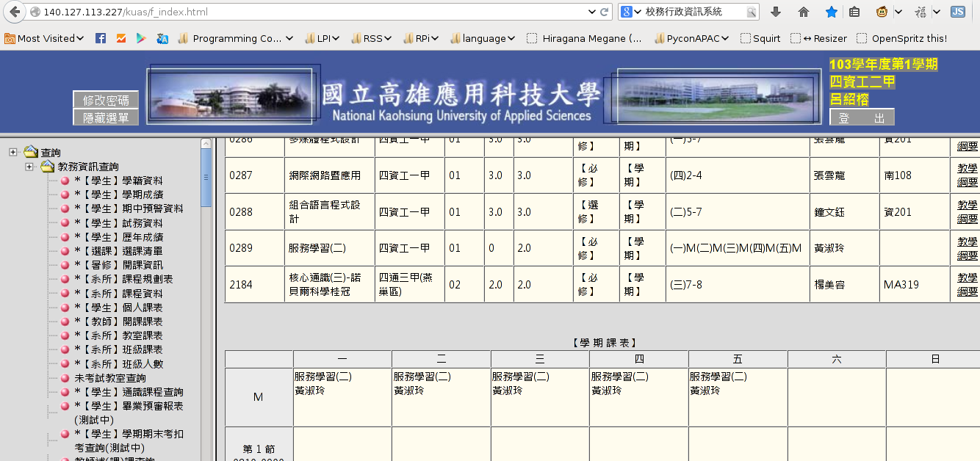Open the 個人課表 tree item
This screenshot has width=980, height=461.
(x=118, y=308)
